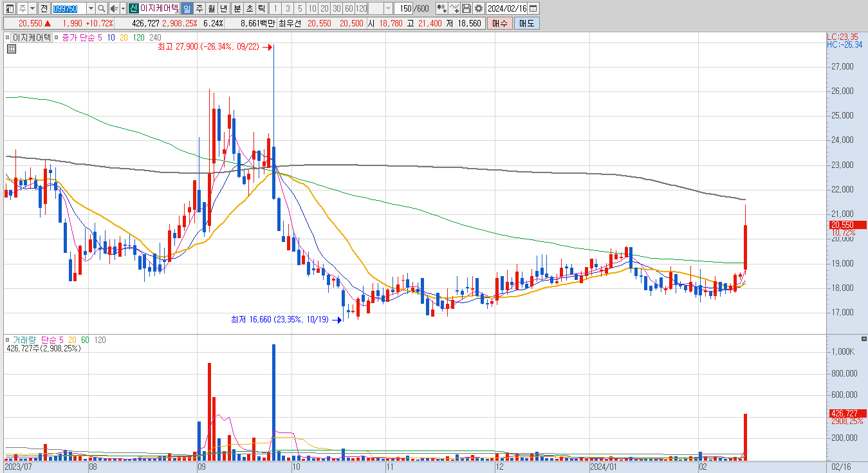Click the 매도 sell button
Viewport: 868px width, 473px height.
click(x=526, y=23)
